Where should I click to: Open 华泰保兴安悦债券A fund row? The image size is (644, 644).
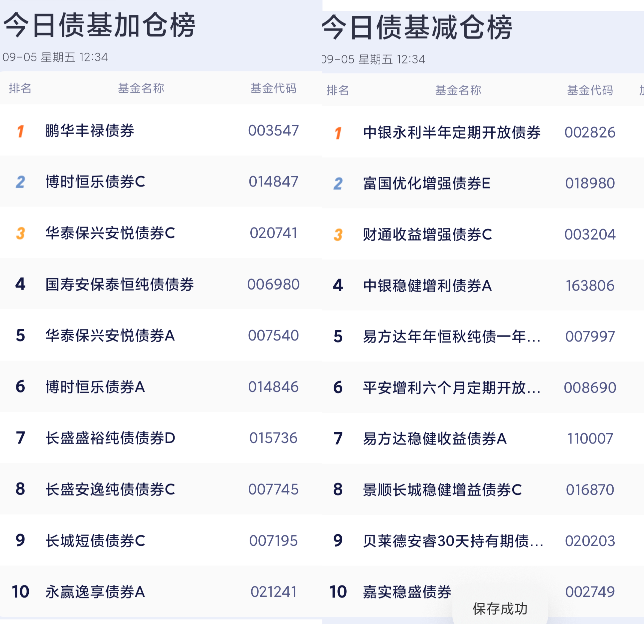(161, 335)
